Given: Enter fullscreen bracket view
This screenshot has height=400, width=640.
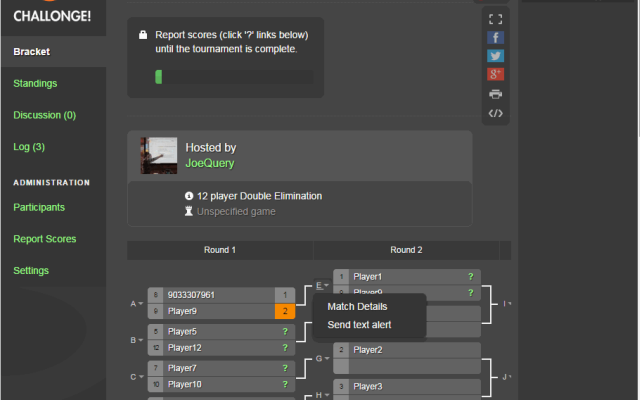Looking at the screenshot, I should 495,18.
